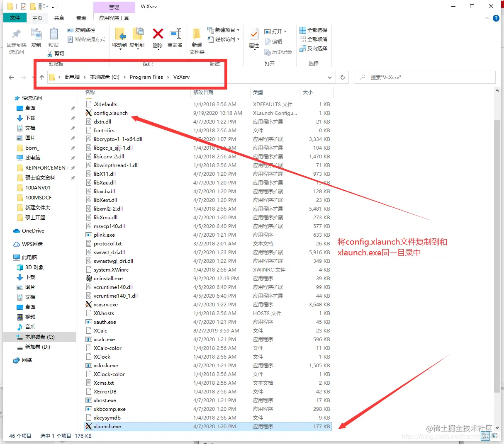Click Edit (编辑) in the ribbon
Screen dimensions: 504x444
[x=273, y=42]
